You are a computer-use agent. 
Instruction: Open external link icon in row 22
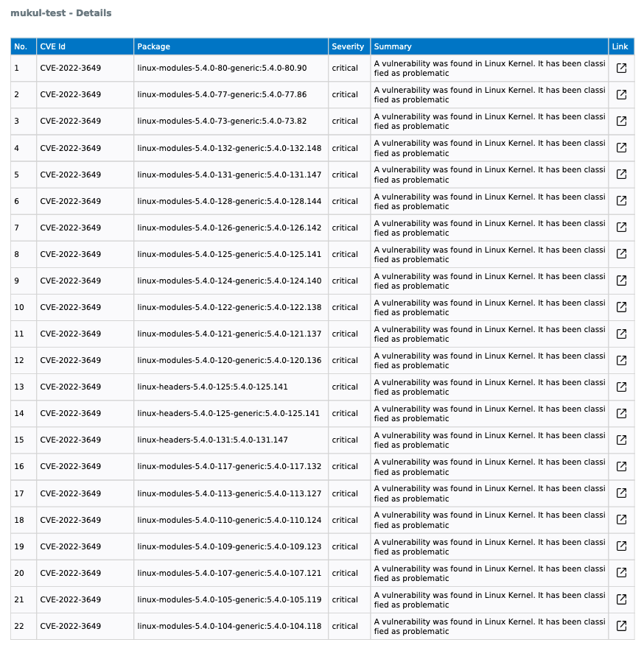pyautogui.click(x=621, y=625)
